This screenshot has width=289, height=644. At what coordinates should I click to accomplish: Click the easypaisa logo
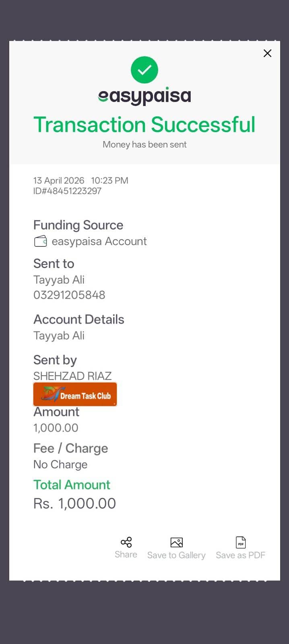pos(144,96)
